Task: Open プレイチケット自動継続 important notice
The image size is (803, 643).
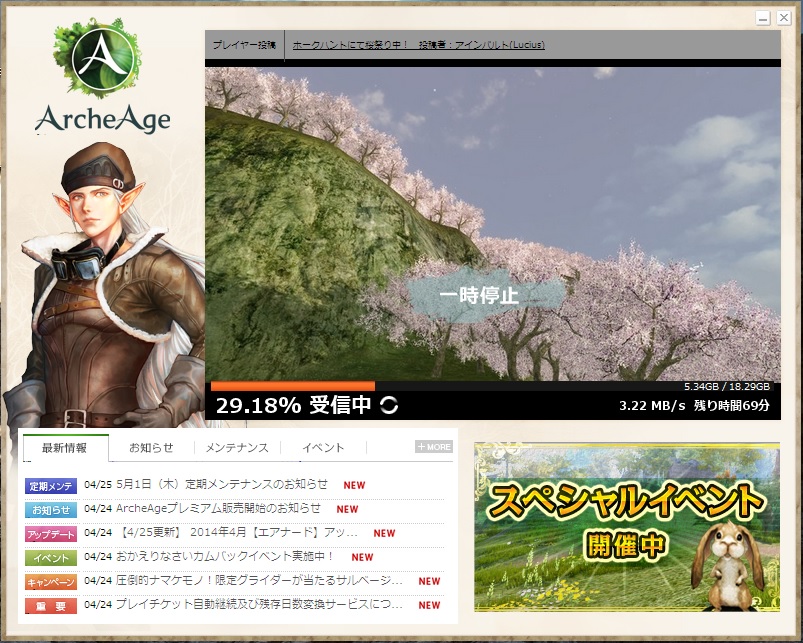Action: pos(259,605)
